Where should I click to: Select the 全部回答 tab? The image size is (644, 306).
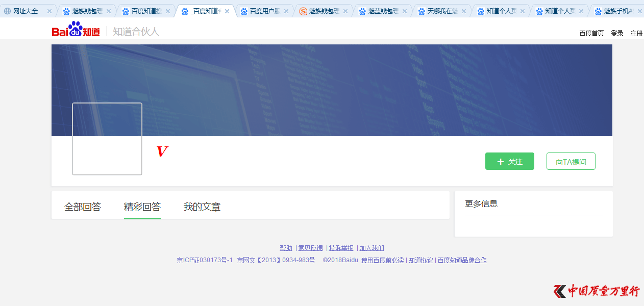coord(83,207)
